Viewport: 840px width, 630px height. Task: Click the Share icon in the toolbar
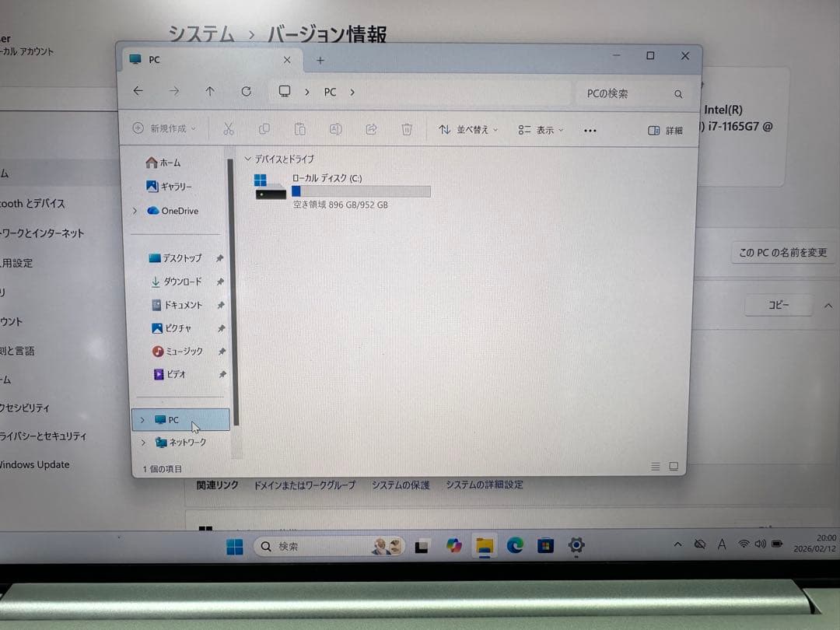point(371,129)
